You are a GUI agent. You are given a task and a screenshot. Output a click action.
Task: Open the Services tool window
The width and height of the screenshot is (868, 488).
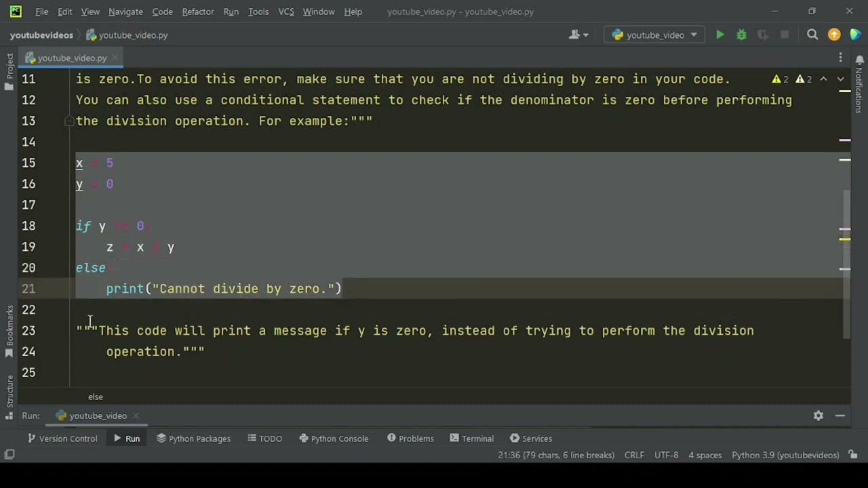[531, 439]
